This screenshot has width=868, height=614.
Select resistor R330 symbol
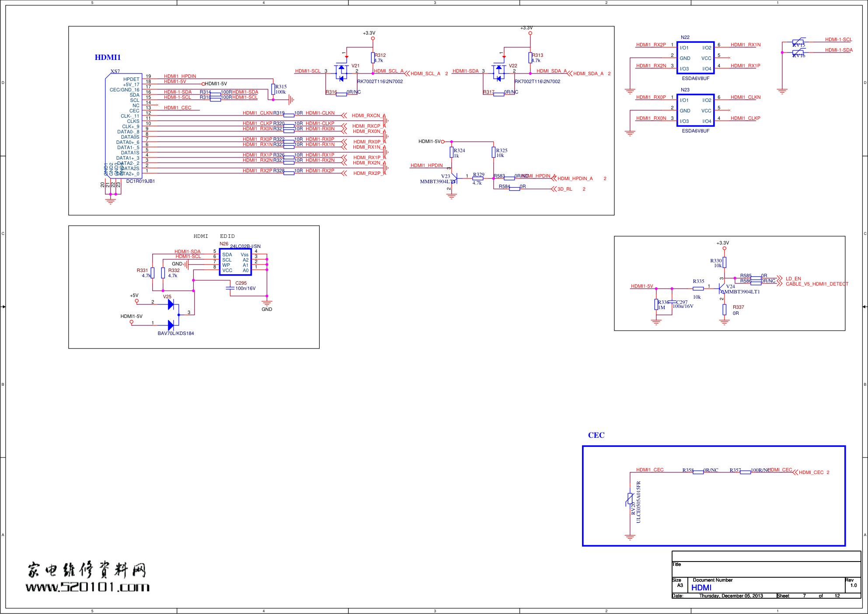724,262
